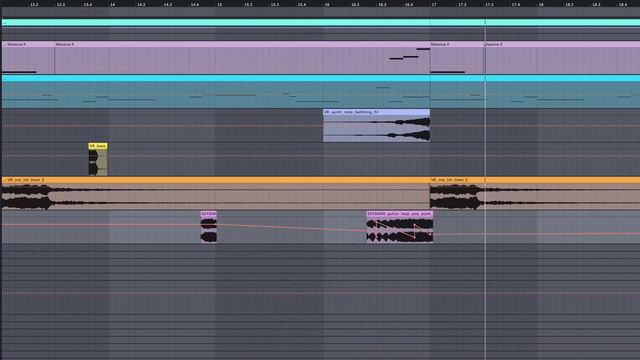Click bar 14 on the timeline ruler
The height and width of the screenshot is (360, 640).
pos(112,4)
